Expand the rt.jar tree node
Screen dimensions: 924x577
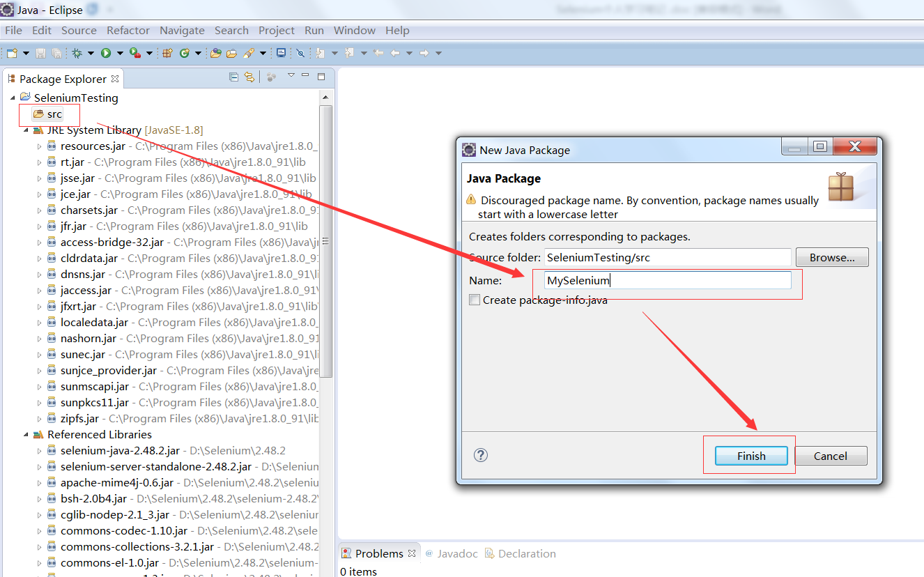coord(39,162)
